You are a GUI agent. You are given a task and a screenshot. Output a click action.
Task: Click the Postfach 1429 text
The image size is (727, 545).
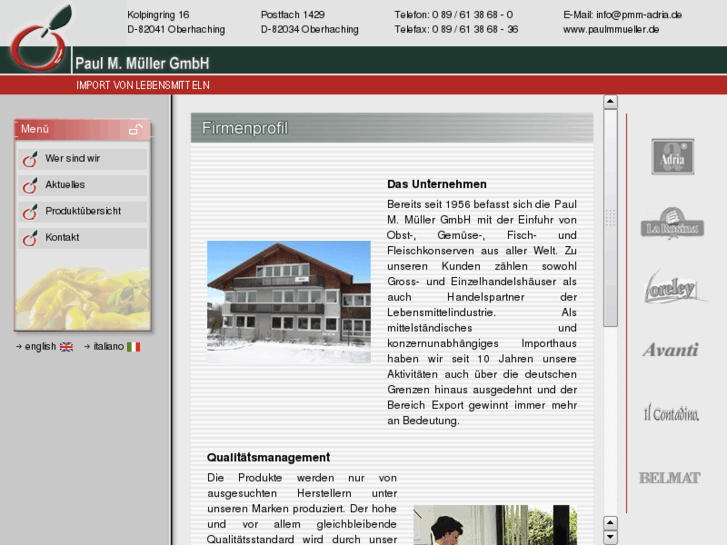click(293, 15)
